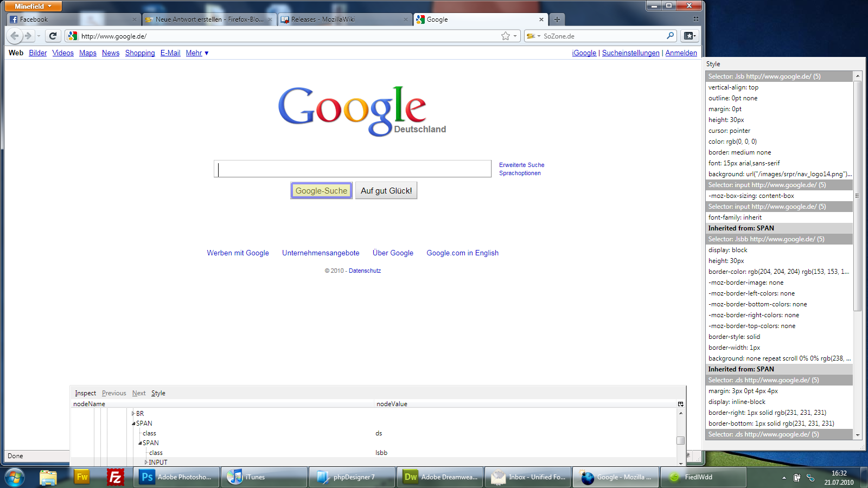Click the Reload page button
Viewport: 868px width, 488px height.
coord(53,36)
